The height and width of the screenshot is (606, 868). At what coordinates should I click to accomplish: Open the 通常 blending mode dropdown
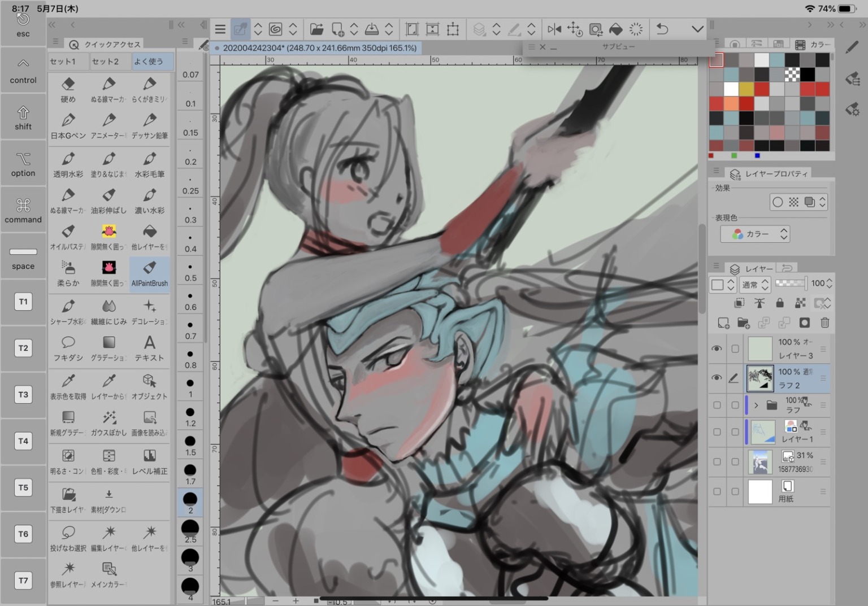pyautogui.click(x=755, y=285)
